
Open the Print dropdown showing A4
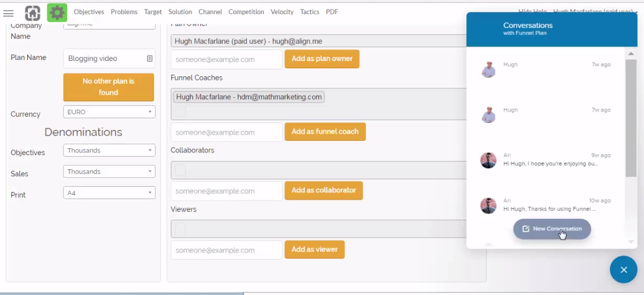tap(109, 192)
